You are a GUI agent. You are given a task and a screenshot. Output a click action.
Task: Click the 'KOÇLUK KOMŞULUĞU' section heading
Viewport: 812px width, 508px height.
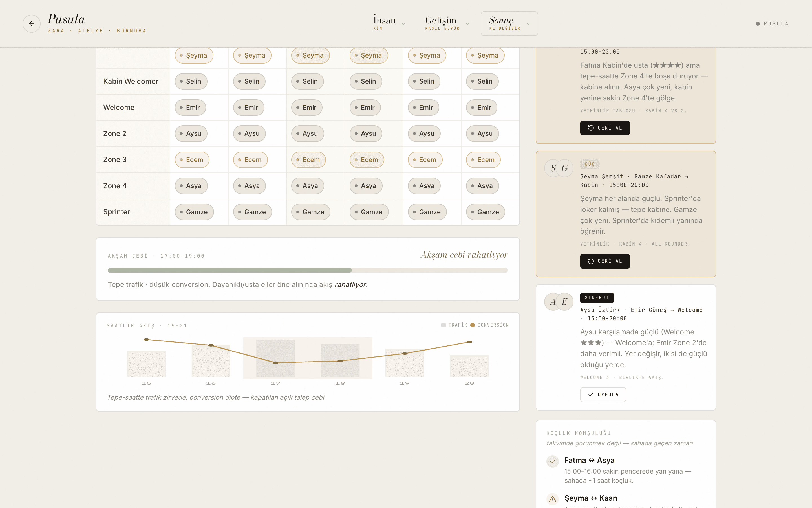pos(579,433)
